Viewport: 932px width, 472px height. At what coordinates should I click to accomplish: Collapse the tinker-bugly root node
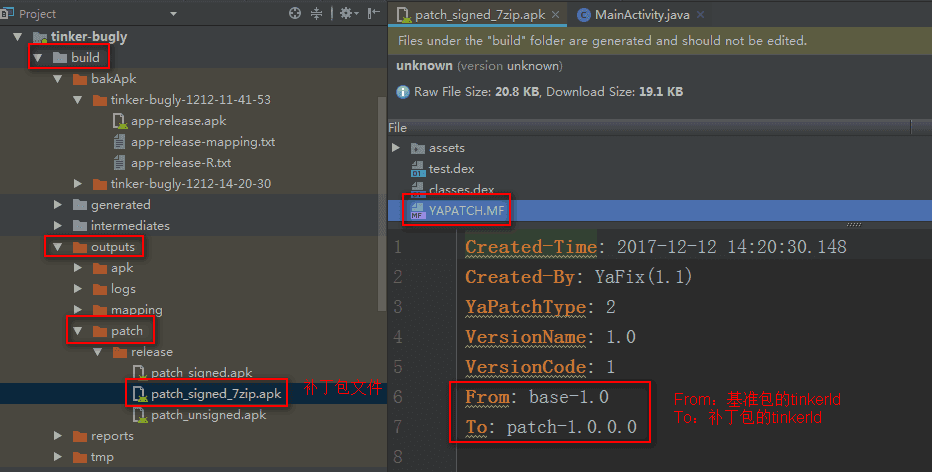pos(18,37)
